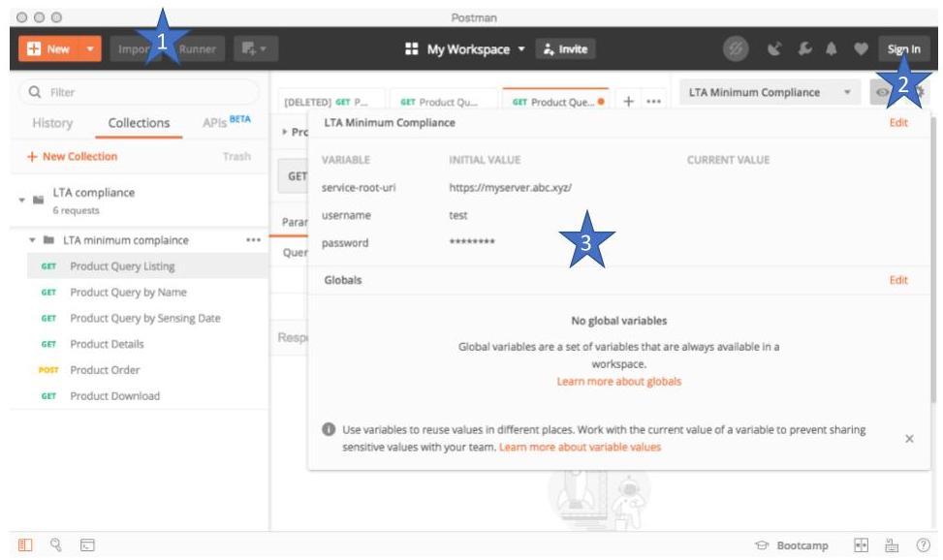Open the My Workspace switcher
This screenshot has width=943, height=560.
(x=465, y=49)
